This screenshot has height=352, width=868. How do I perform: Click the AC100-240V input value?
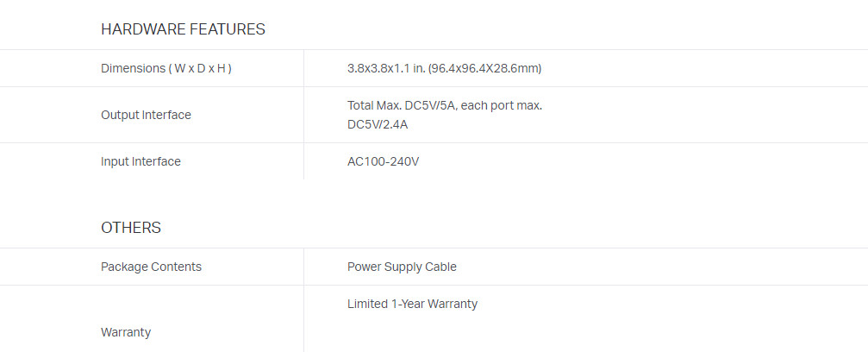(383, 162)
